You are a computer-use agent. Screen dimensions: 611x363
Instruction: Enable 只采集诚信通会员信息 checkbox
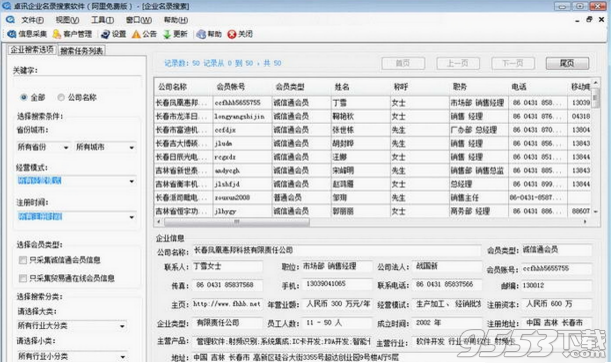click(23, 260)
